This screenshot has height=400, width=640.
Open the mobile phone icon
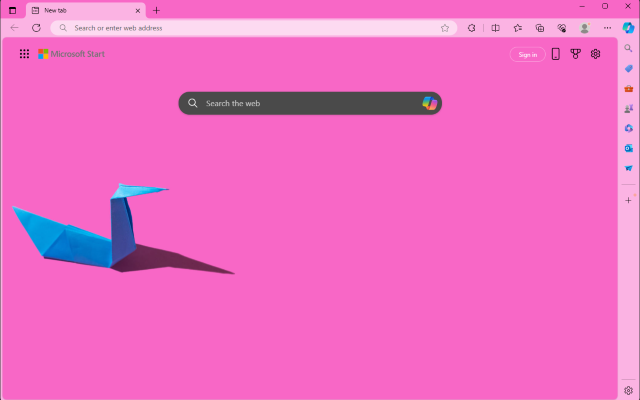pyautogui.click(x=556, y=54)
